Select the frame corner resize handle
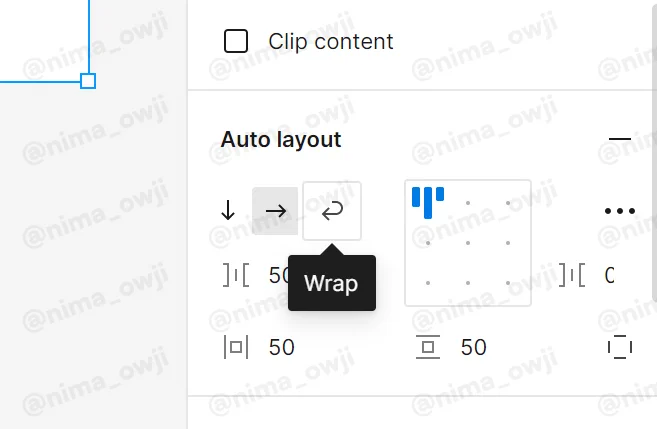Image resolution: width=657 pixels, height=429 pixels. point(88,81)
